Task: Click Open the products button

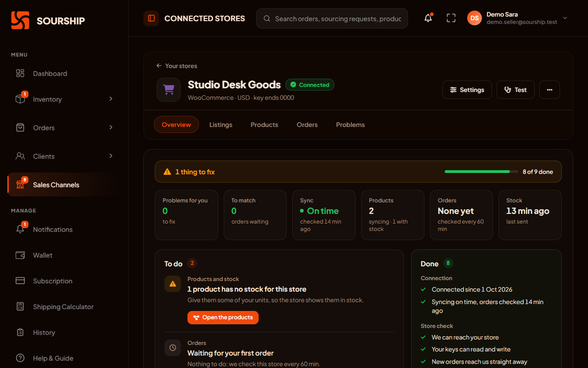Action: [223, 317]
